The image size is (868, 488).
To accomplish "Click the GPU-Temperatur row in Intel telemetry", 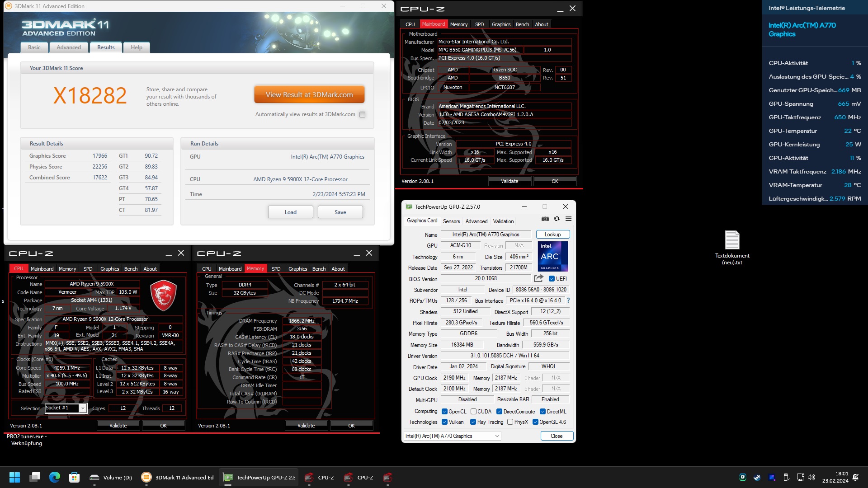I will [815, 131].
